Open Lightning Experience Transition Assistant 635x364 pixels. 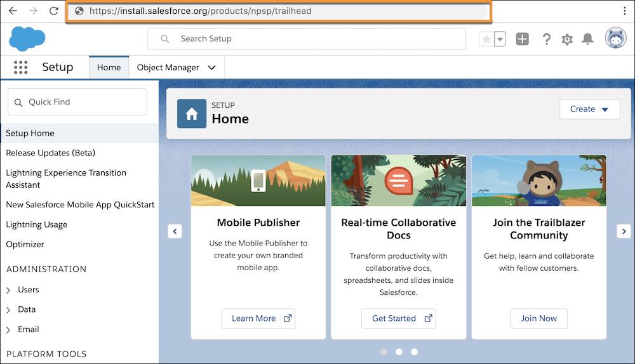(66, 179)
